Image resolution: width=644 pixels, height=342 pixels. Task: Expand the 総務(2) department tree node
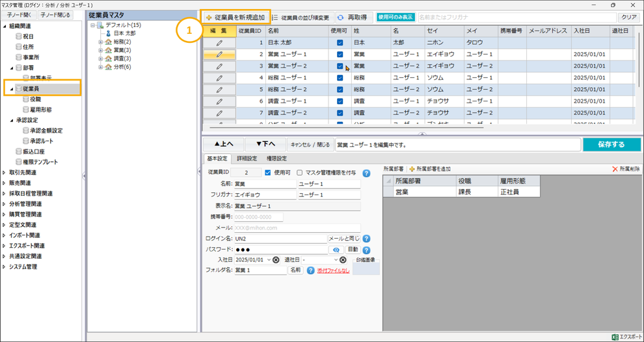(101, 42)
